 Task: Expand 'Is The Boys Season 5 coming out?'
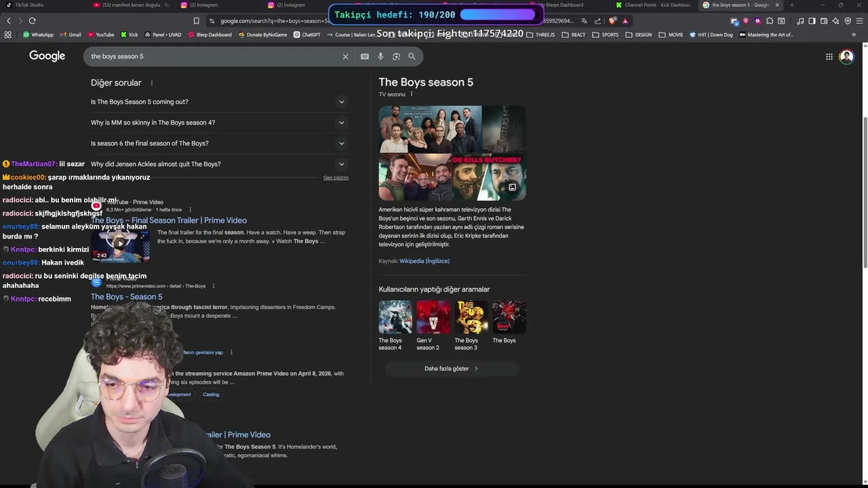point(220,102)
